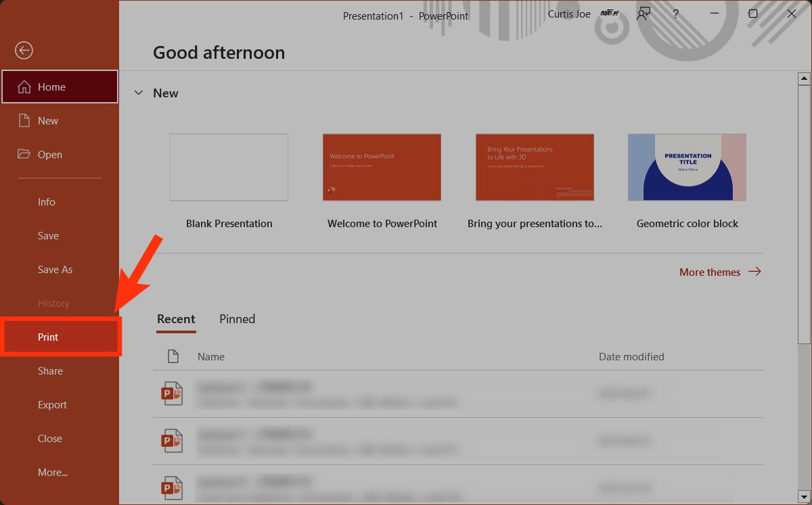812x505 pixels.
Task: Open the second recent presentation file icon
Action: 173,441
